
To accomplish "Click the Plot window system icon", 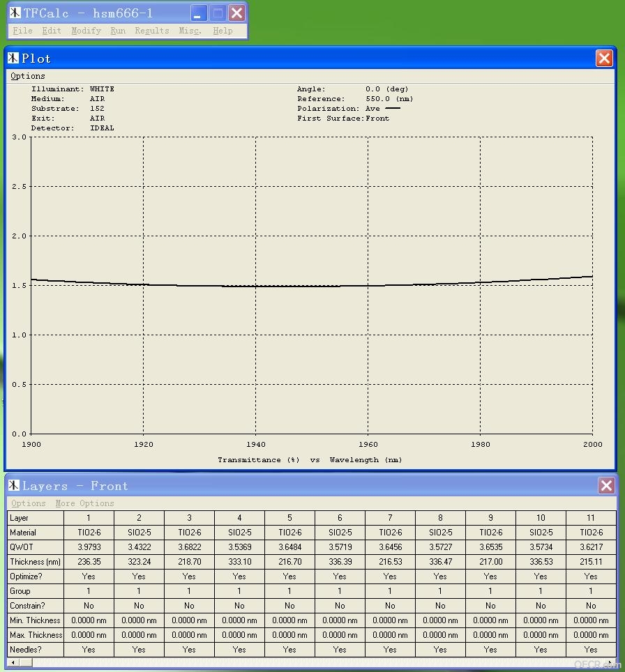I will point(13,58).
